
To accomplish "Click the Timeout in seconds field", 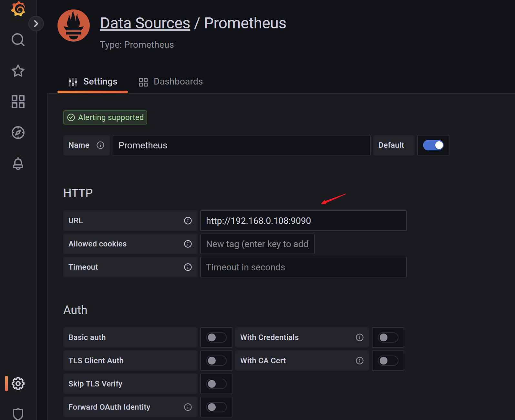I will 304,267.
